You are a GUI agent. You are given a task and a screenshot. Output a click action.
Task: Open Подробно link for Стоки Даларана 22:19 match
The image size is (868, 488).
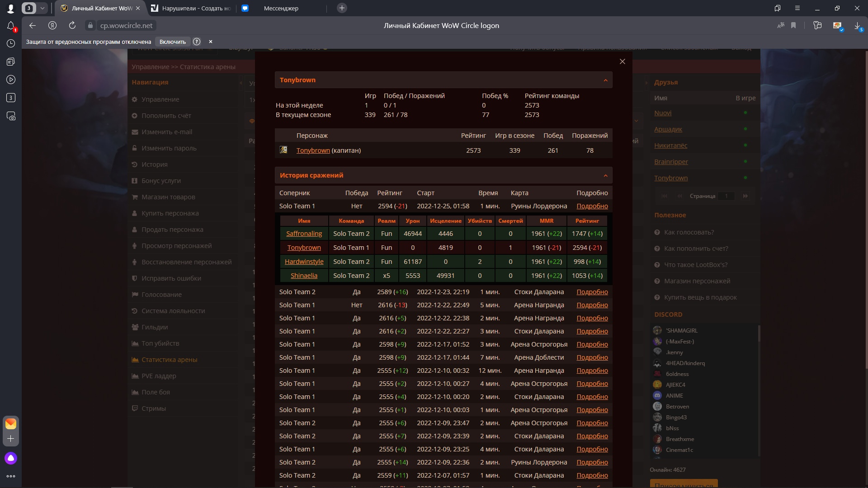pyautogui.click(x=592, y=292)
